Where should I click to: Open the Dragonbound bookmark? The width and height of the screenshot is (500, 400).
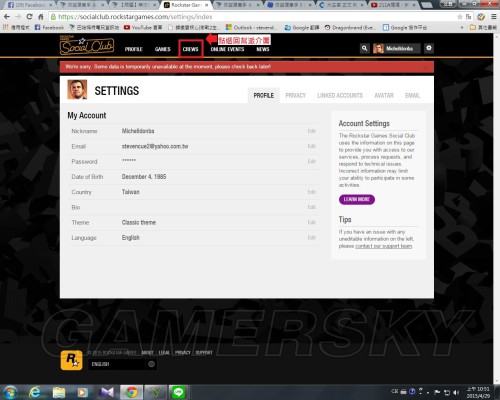(350, 27)
